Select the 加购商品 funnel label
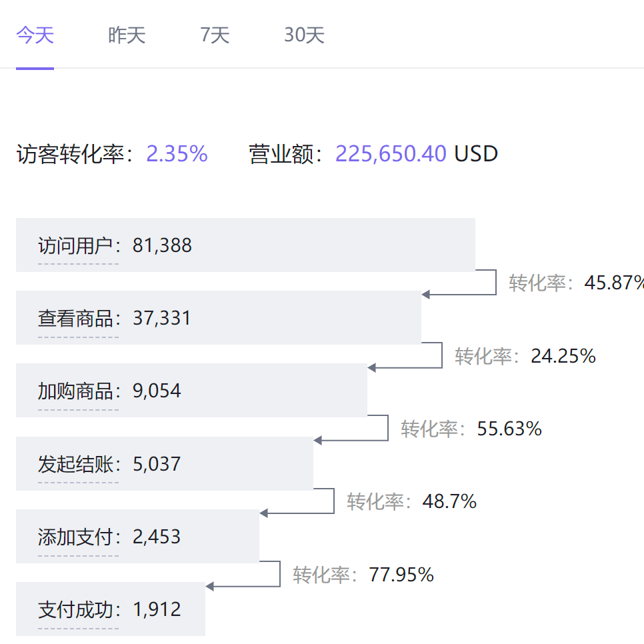This screenshot has height=644, width=644. (x=78, y=391)
